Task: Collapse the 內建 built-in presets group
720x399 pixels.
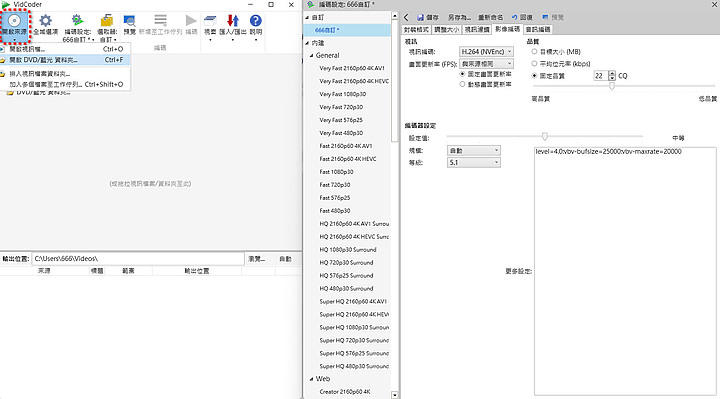Action: [307, 43]
